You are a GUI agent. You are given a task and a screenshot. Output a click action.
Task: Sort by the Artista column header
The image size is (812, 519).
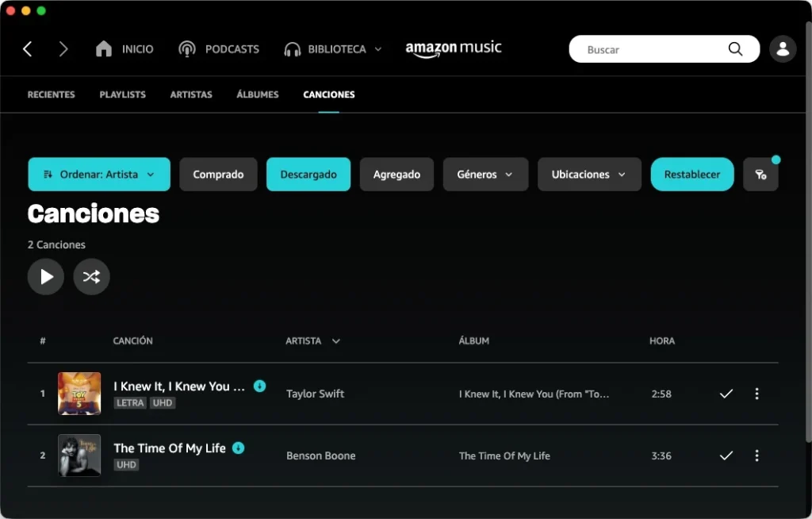coord(312,340)
